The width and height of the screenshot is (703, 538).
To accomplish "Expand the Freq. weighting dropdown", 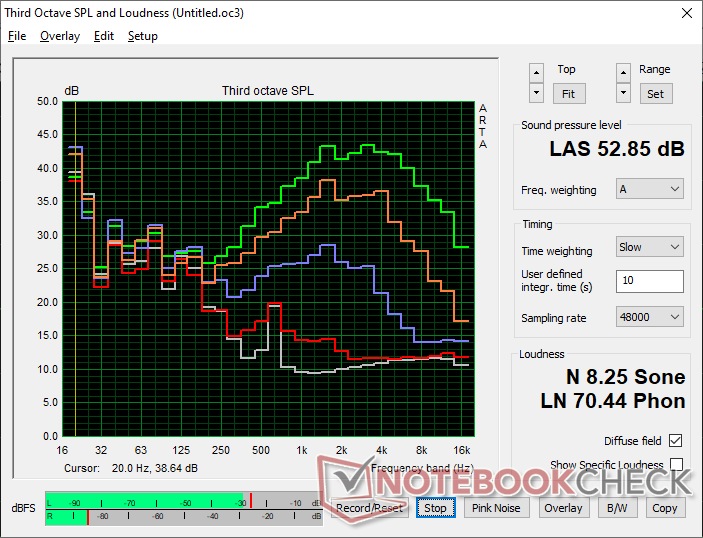I will coord(649,189).
